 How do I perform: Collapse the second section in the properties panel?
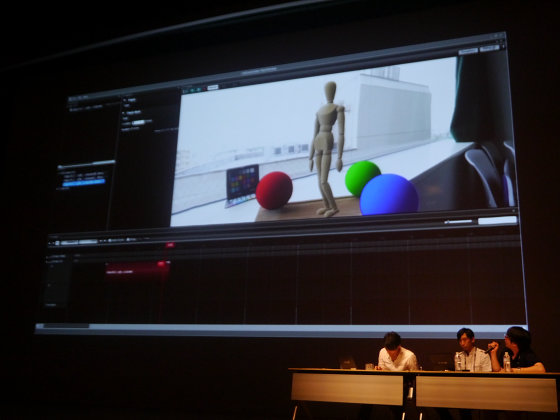point(124,112)
